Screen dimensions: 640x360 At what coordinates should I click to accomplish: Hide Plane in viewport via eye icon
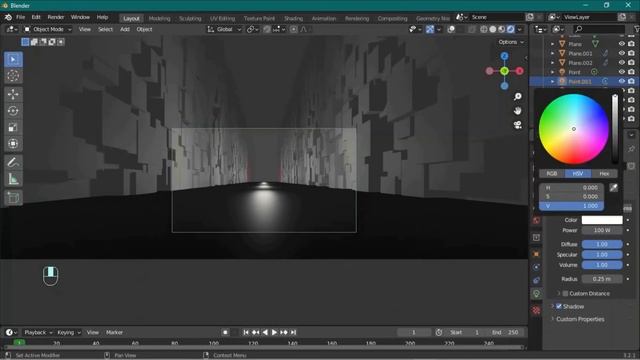[x=622, y=44]
